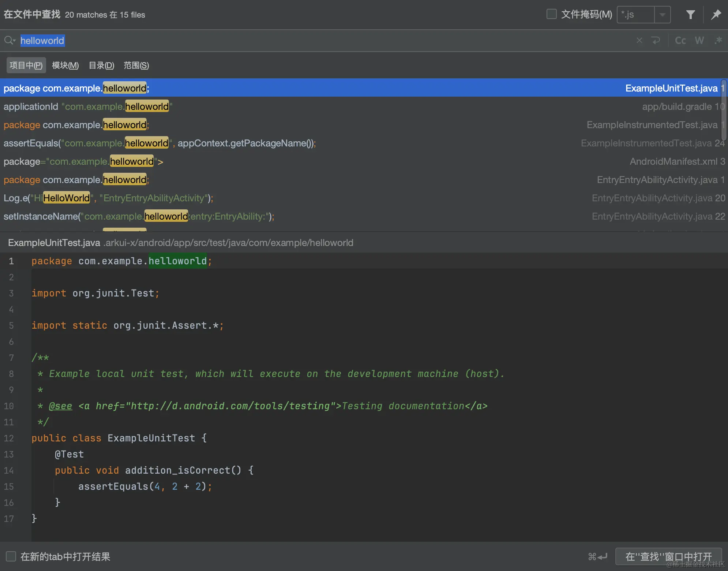This screenshot has height=571, width=728.
Task: Toggle the W whole words option
Action: point(699,40)
